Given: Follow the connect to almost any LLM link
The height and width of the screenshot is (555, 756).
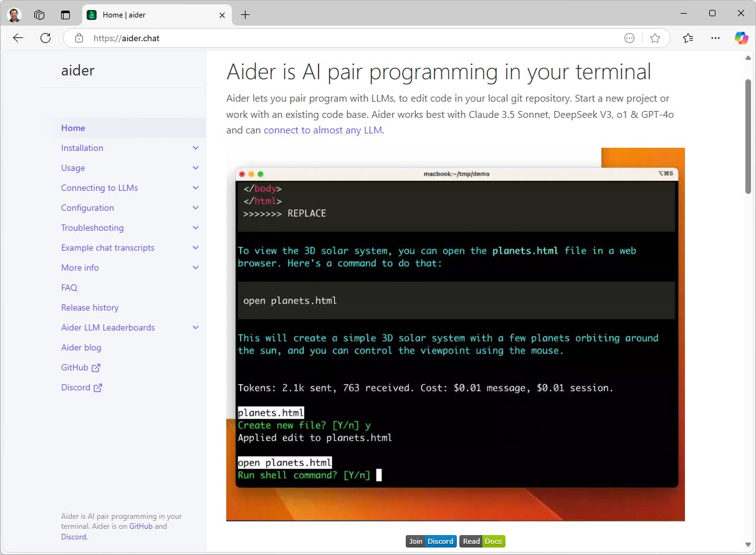Looking at the screenshot, I should tap(323, 130).
